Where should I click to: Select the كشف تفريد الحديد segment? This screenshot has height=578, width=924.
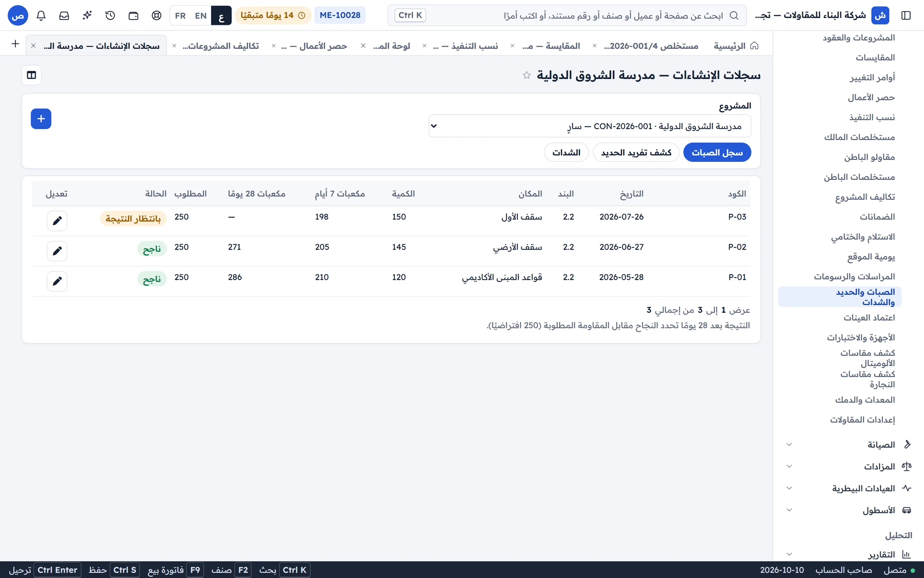pos(636,153)
